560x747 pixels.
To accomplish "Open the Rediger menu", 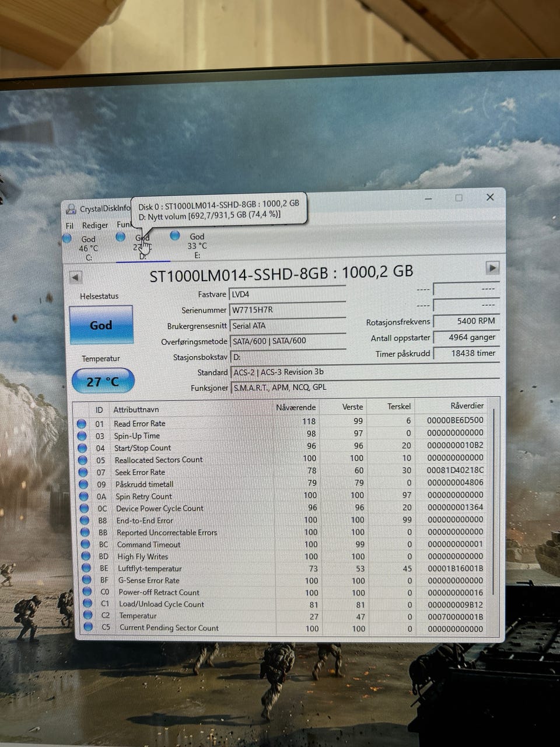I will click(95, 225).
